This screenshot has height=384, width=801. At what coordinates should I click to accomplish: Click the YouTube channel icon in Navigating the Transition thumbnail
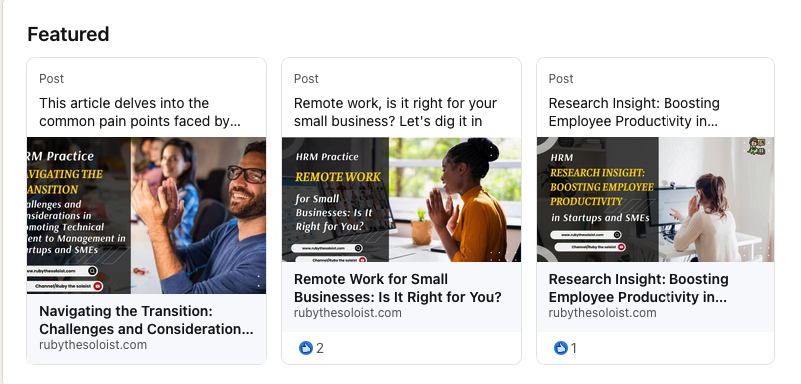coord(98,286)
